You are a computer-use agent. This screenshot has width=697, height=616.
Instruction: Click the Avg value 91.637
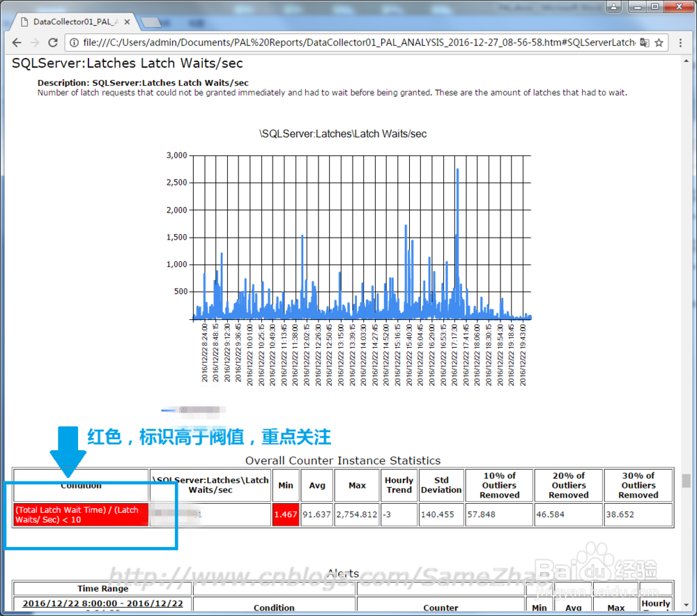tap(317, 515)
